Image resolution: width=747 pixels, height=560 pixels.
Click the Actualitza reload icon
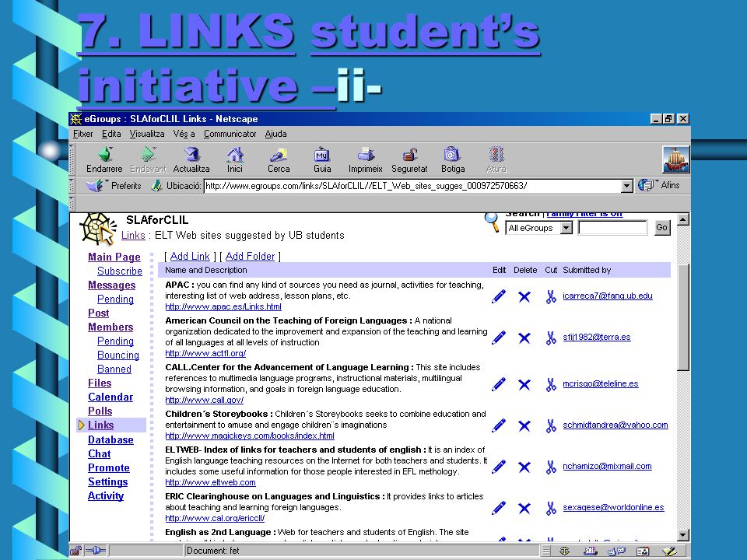coord(191,154)
